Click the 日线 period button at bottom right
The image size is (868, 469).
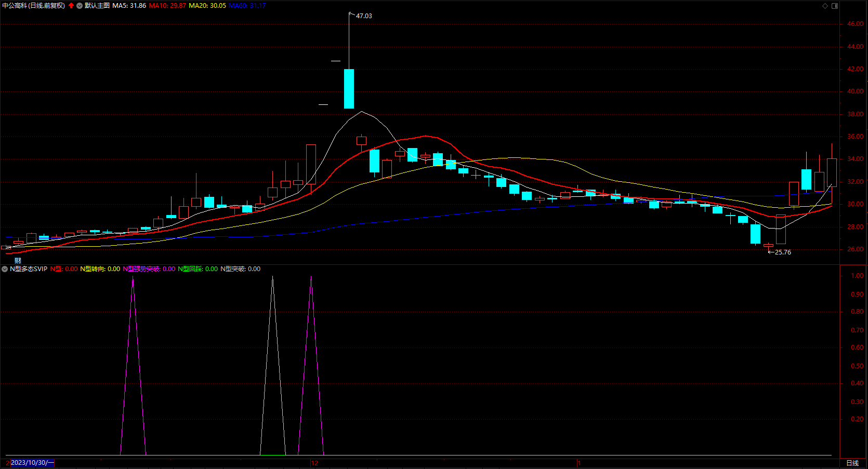click(x=852, y=463)
